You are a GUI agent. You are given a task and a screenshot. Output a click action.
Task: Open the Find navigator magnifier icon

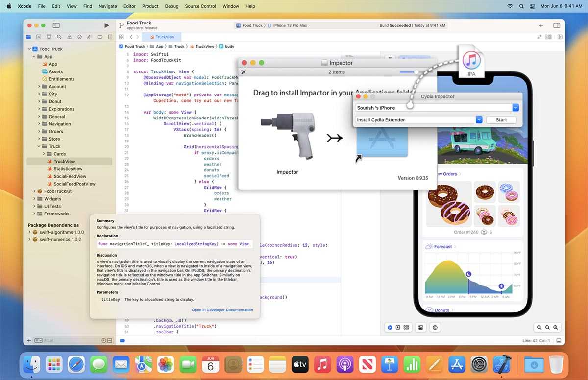tap(59, 37)
